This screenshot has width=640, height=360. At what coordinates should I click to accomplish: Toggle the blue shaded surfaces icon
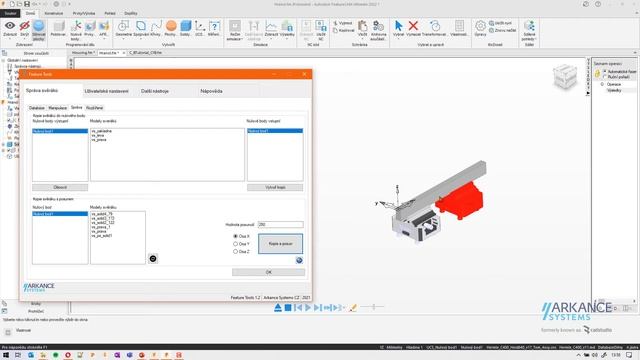(39, 26)
